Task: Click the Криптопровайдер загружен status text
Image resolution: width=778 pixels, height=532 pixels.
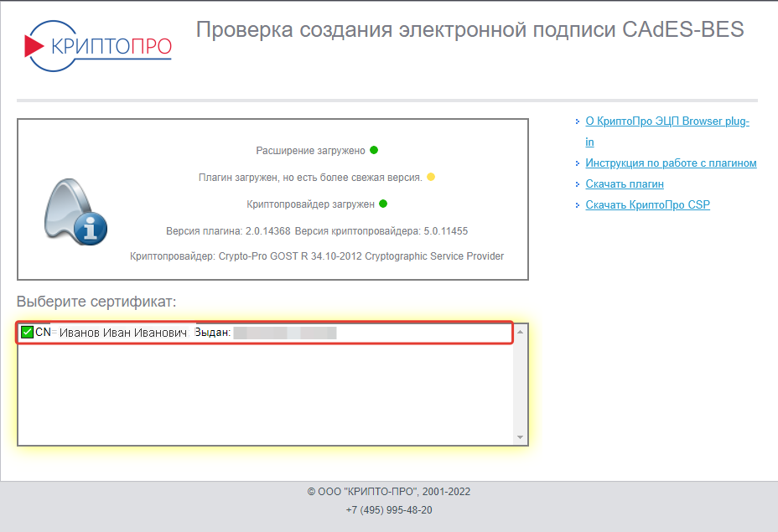Action: [310, 204]
